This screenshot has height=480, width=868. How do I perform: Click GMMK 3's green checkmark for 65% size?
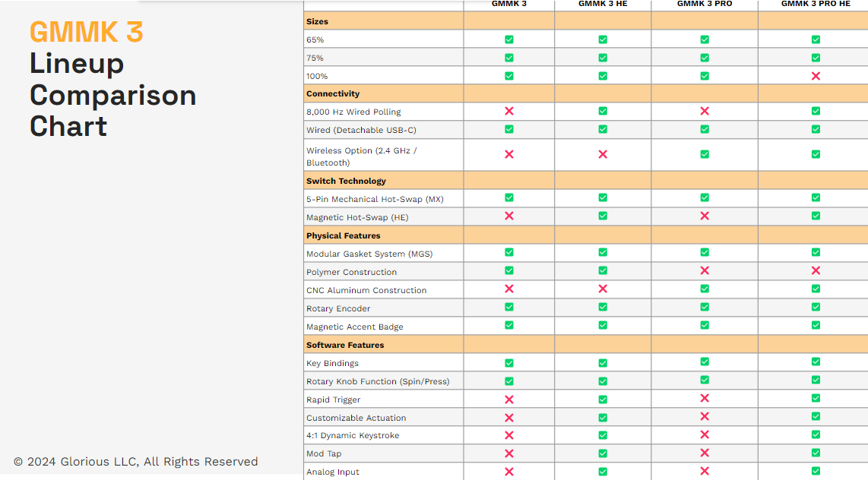point(509,39)
